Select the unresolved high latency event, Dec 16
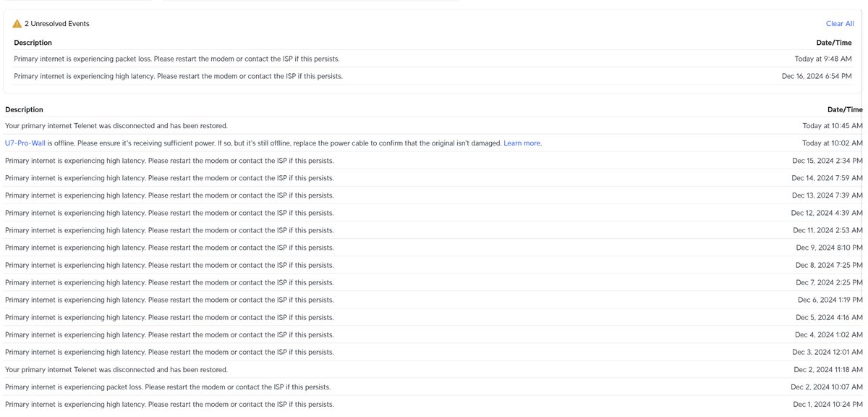This screenshot has width=868, height=417. tap(433, 76)
